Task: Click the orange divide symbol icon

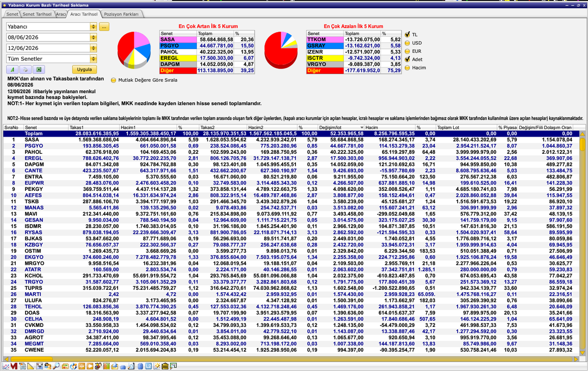Action: click(82, 366)
